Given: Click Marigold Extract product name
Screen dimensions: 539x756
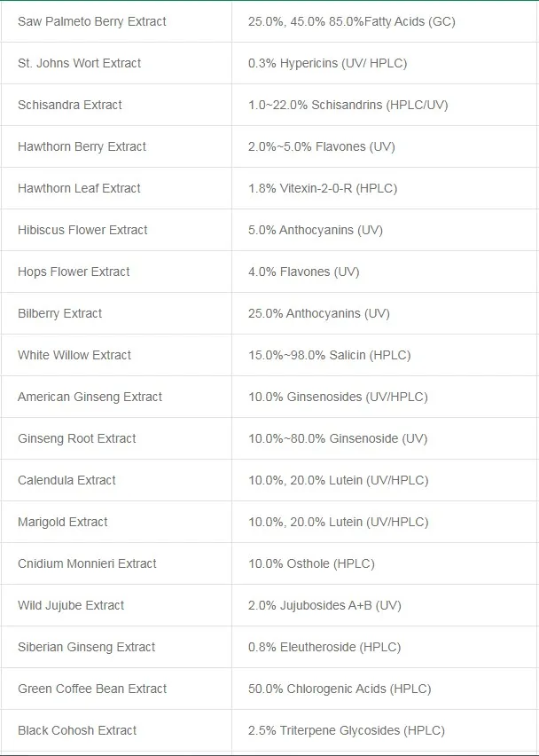Looking at the screenshot, I should (63, 522).
